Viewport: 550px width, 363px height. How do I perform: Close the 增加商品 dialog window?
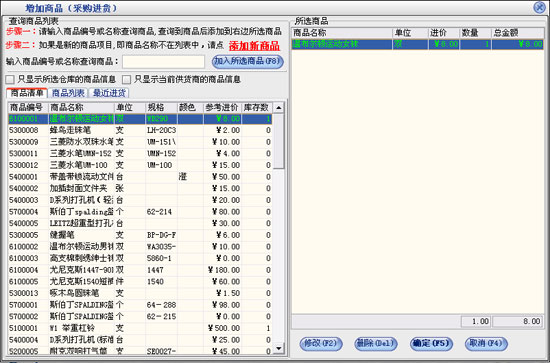point(539,7)
